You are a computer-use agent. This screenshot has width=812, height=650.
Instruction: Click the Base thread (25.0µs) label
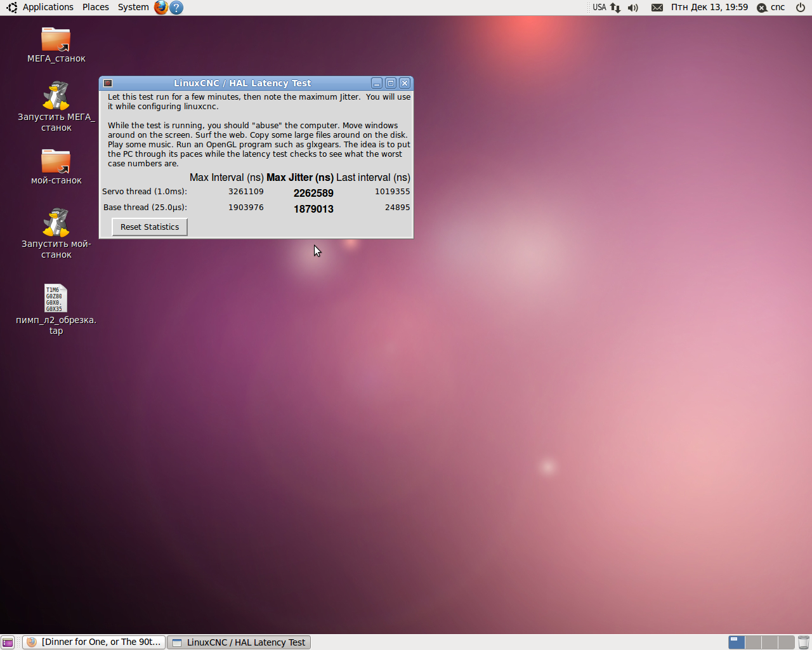click(145, 208)
